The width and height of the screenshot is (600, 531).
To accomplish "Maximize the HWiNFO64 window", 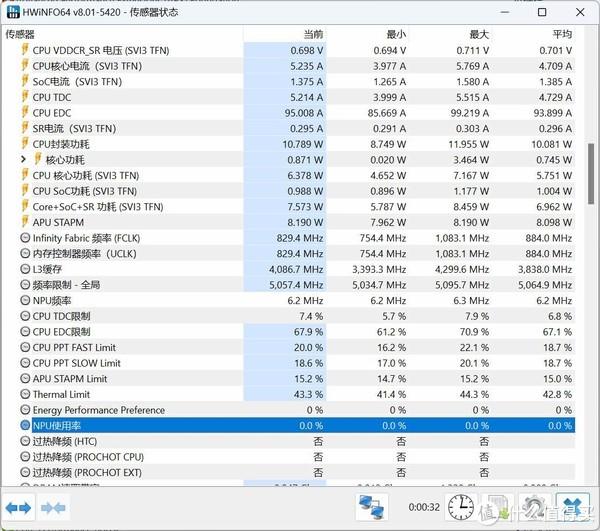I will [x=542, y=12].
